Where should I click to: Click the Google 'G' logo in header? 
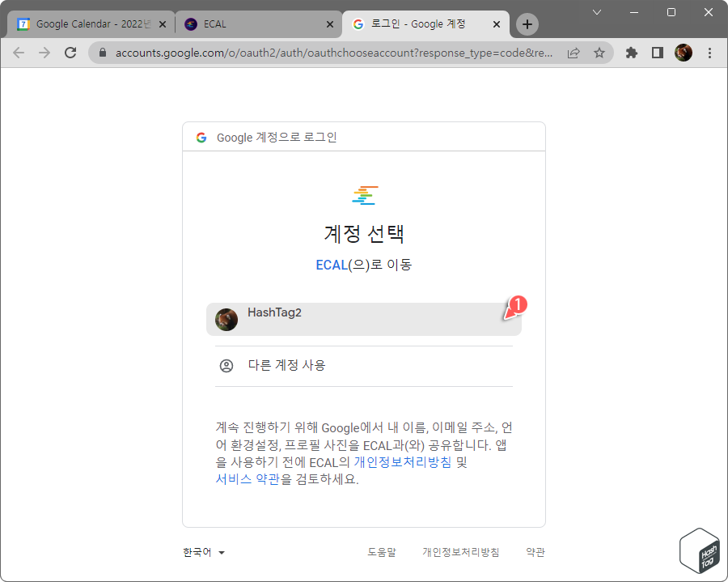200,136
